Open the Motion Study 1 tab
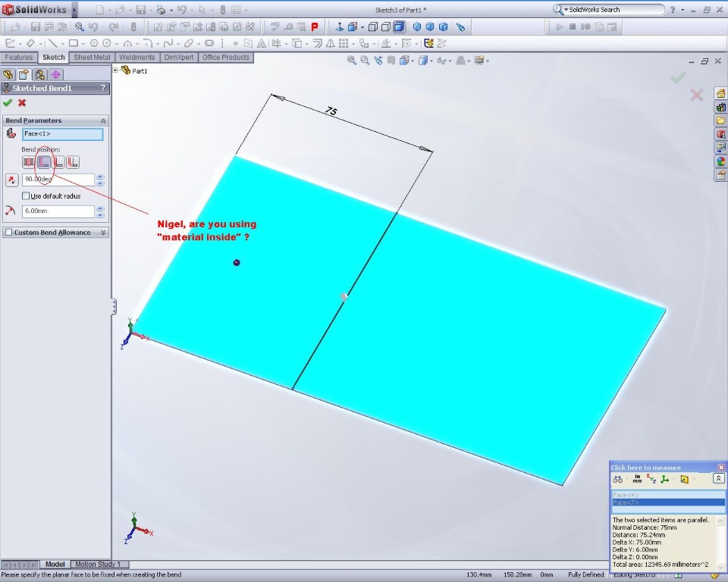The height and width of the screenshot is (582, 728). pyautogui.click(x=98, y=565)
